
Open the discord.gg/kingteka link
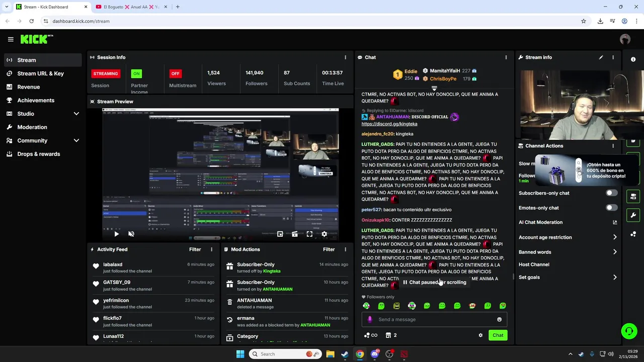pos(389,124)
